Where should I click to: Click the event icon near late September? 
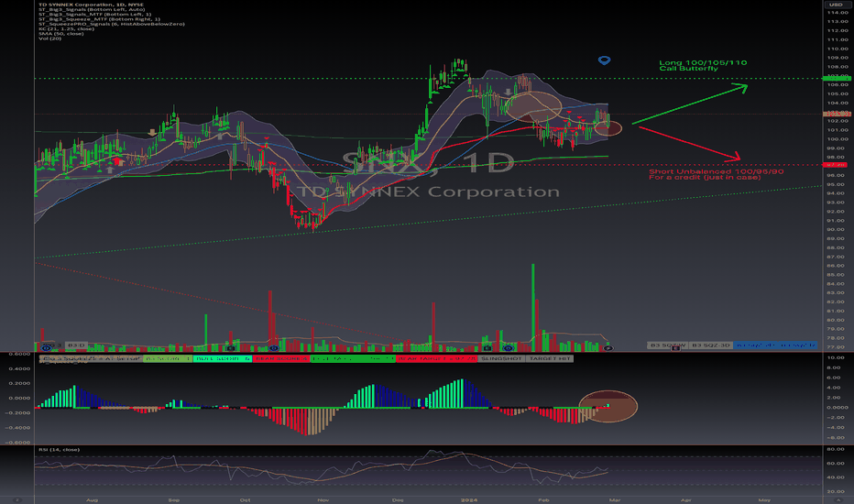tap(230, 347)
